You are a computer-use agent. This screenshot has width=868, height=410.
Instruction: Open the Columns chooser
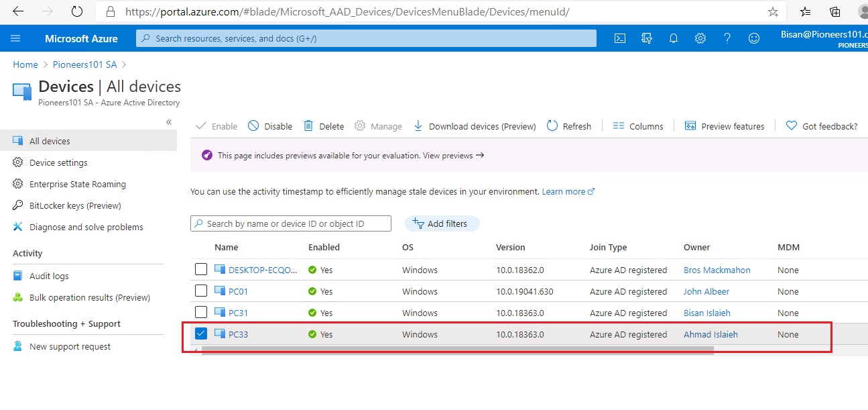point(638,126)
